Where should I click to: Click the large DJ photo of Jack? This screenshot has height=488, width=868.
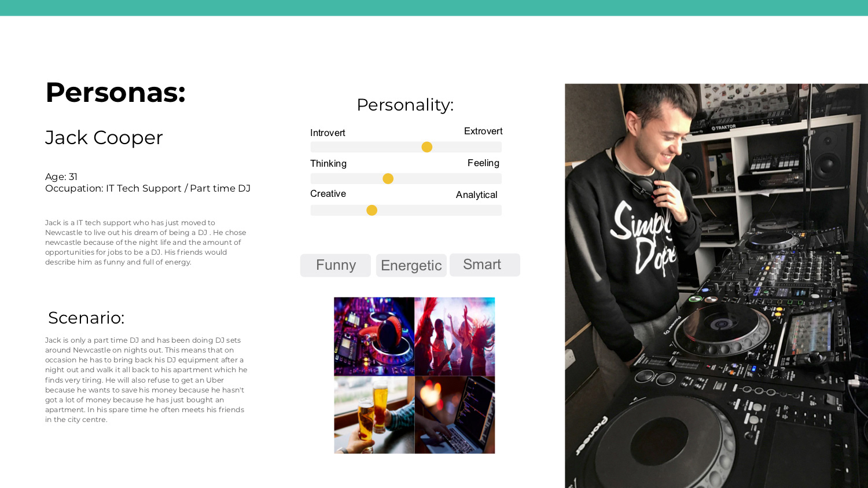(716, 286)
